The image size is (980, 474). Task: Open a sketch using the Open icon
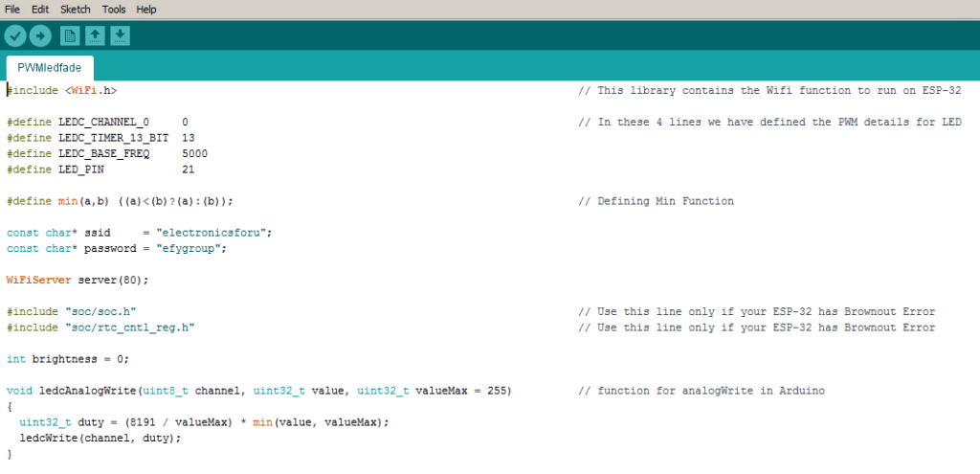tap(95, 36)
